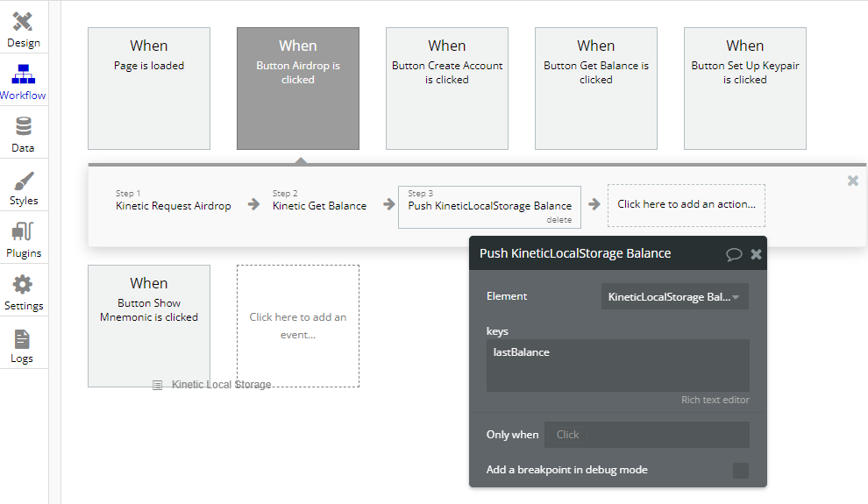Image resolution: width=868 pixels, height=504 pixels.
Task: Enable breakpoint in debug mode checkbox
Action: coord(740,471)
